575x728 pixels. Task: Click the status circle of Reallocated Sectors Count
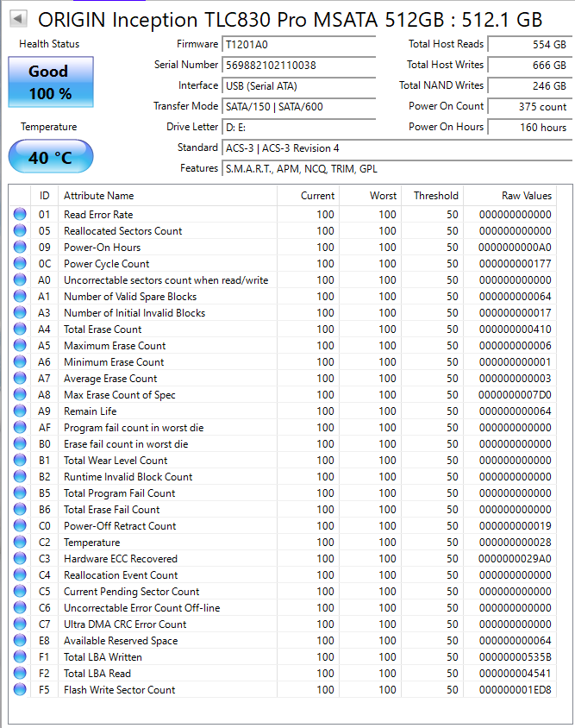[x=20, y=230]
